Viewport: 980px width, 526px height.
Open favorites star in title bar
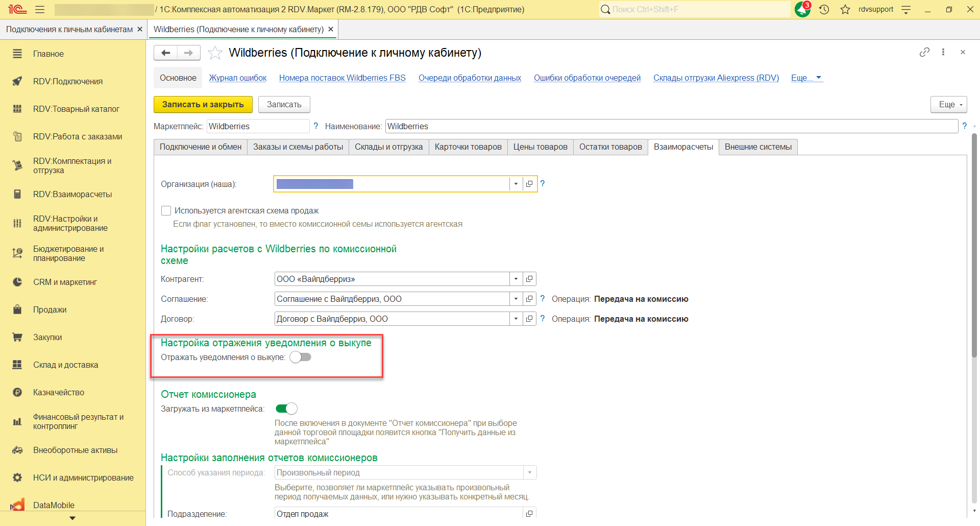pos(845,9)
